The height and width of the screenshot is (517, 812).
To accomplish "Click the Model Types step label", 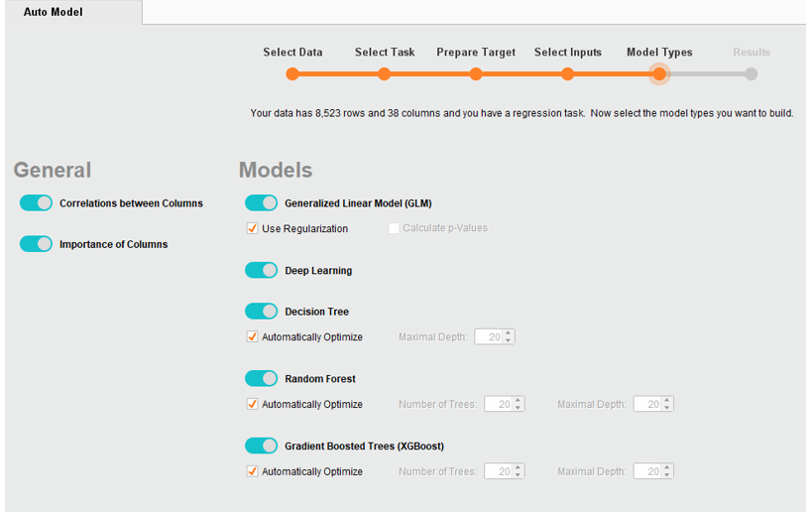I will coord(659,53).
